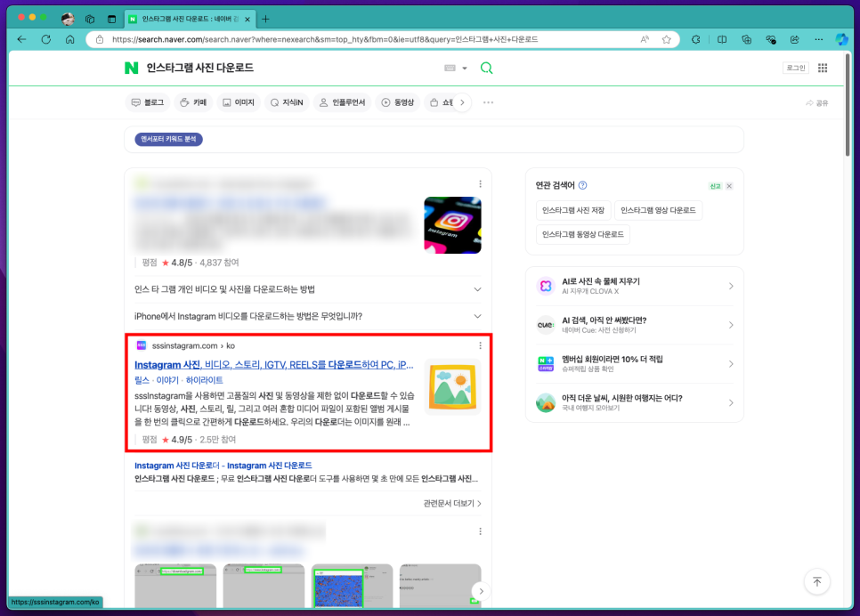Open a new tab with plus button
The height and width of the screenshot is (616, 860).
click(265, 20)
